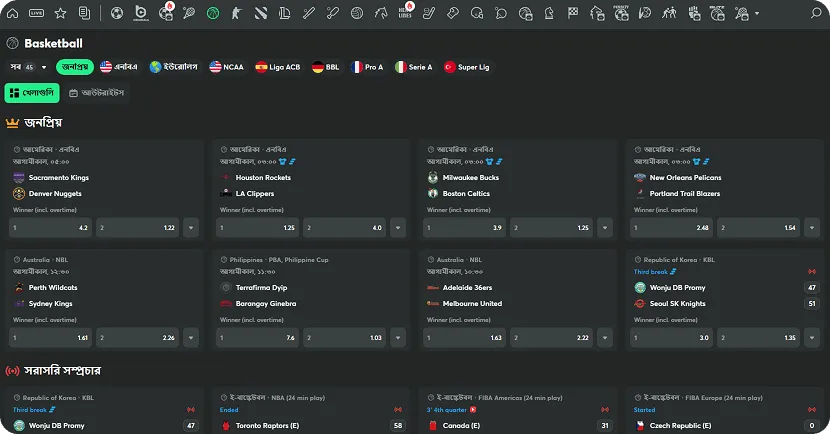The width and height of the screenshot is (830, 434).
Task: Open the Originals 'b' logo icon
Action: (141, 13)
